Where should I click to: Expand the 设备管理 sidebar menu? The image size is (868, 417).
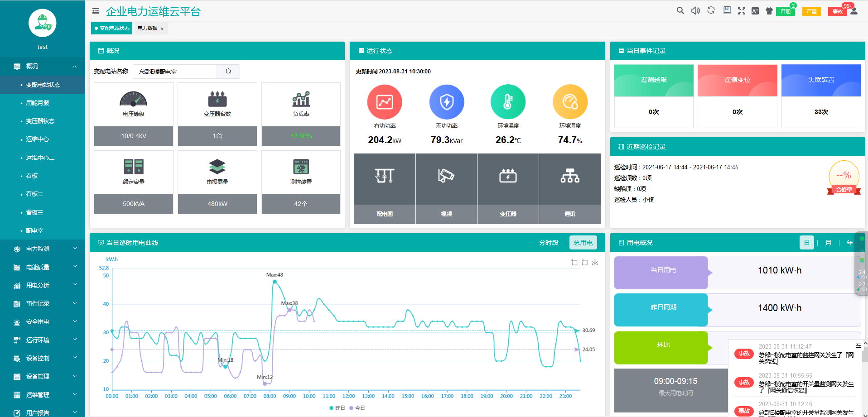[43, 376]
